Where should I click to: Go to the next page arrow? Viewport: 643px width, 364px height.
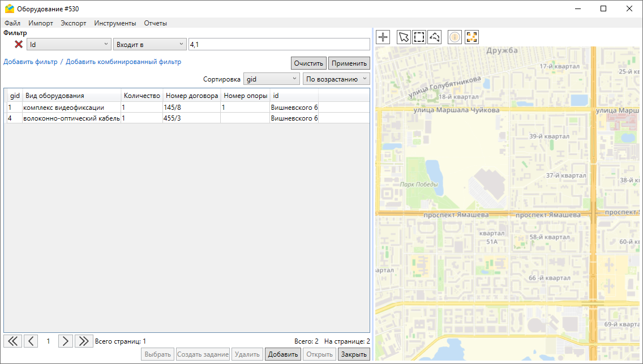click(66, 341)
